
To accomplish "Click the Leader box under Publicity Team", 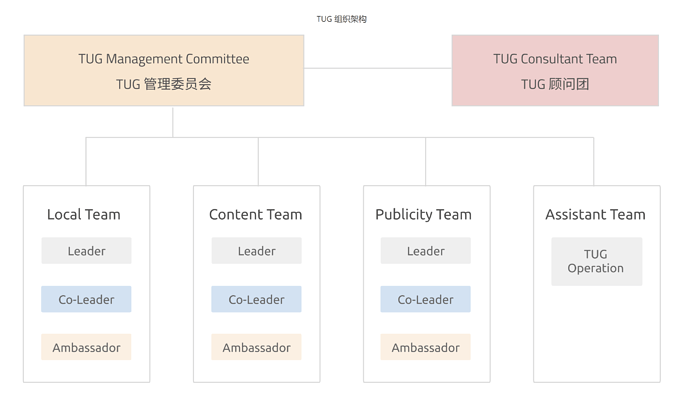I will (425, 251).
